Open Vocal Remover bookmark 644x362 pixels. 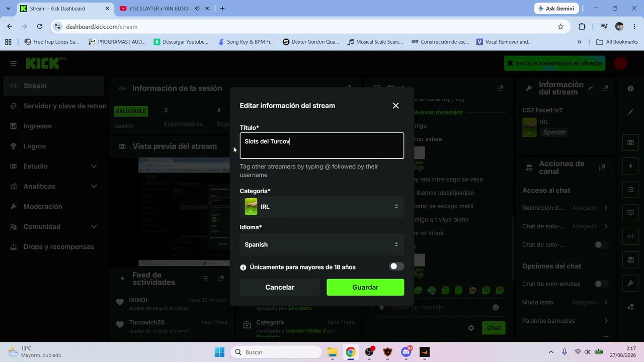click(x=504, y=42)
